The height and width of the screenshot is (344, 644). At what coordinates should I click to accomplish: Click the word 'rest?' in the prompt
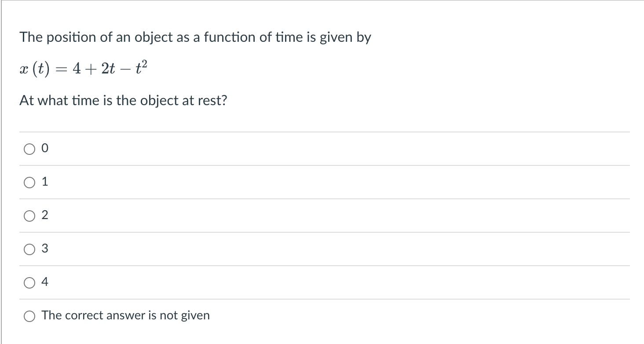(211, 101)
